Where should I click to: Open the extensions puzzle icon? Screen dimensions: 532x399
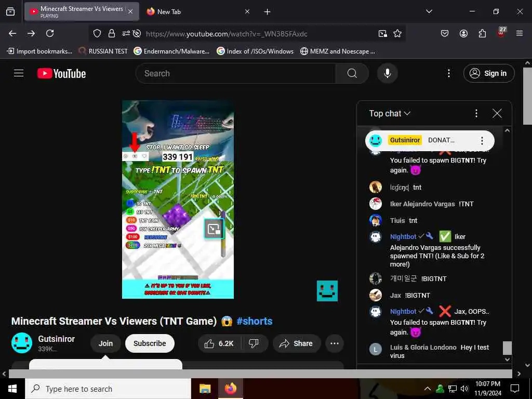(482, 33)
